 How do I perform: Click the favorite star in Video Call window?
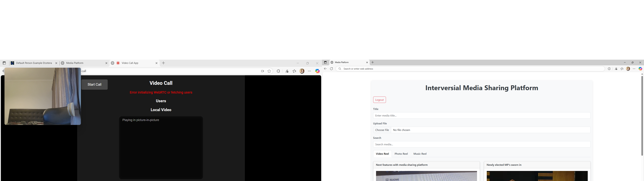[x=269, y=71]
